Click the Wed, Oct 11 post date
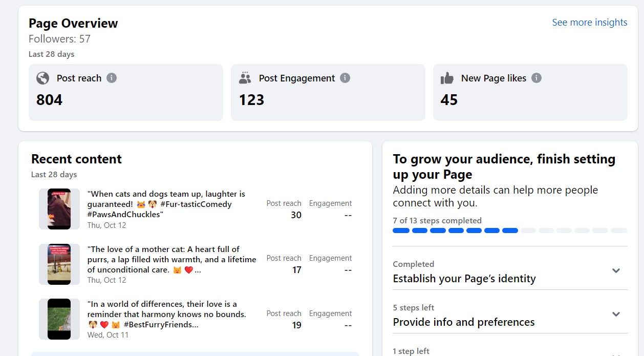 coord(108,335)
